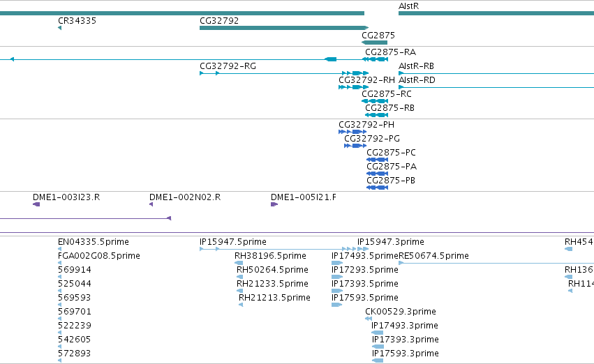Click the CK00529.3prime EST label
Screen dimensions: 594x364
click(401, 312)
